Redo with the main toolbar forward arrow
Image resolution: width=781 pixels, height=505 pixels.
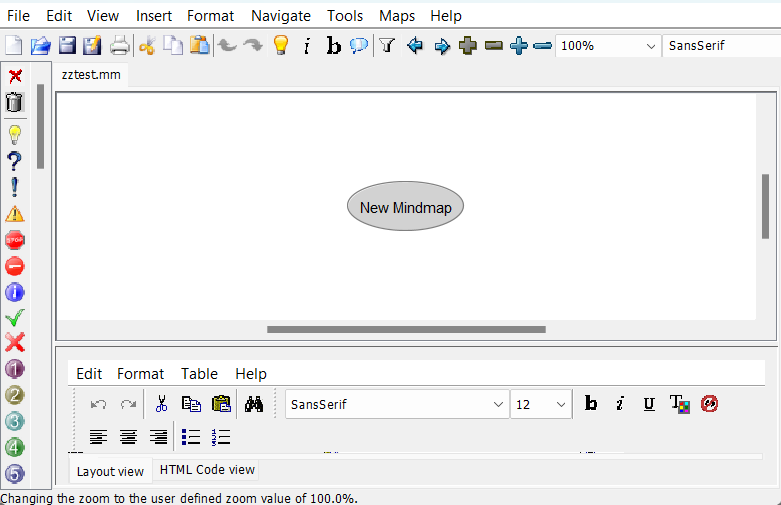(x=253, y=46)
